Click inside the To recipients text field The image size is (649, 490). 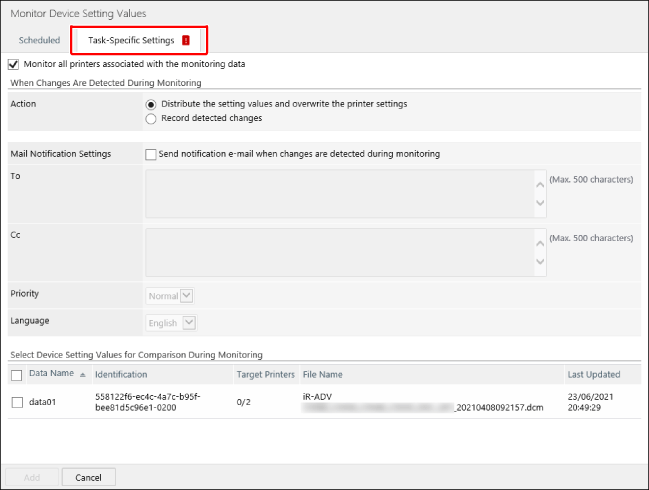click(x=340, y=193)
